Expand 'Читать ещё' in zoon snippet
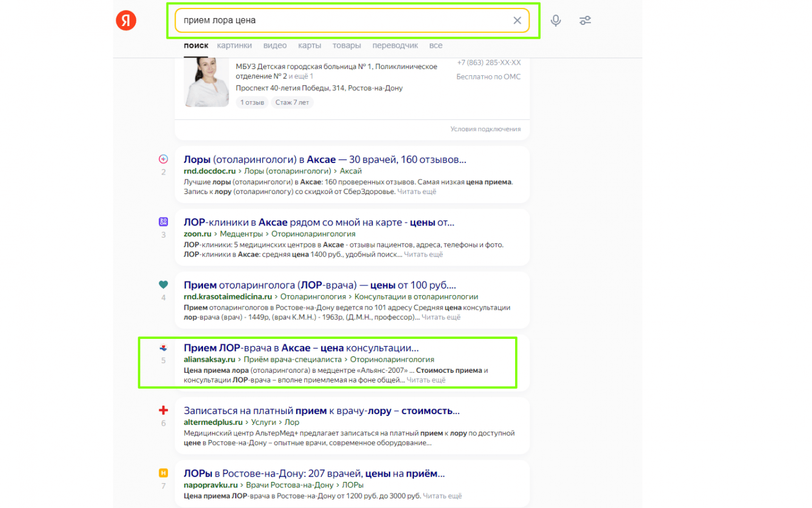812x508 pixels. point(424,255)
